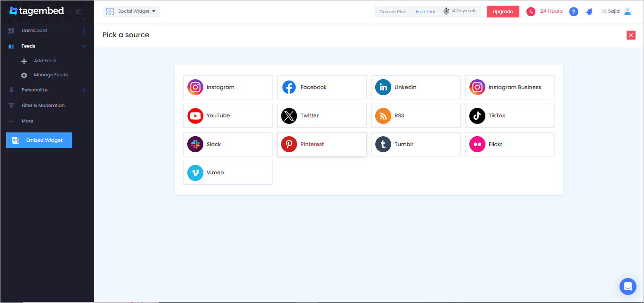Choose the Instagram source icon
644x303 pixels.
click(195, 87)
